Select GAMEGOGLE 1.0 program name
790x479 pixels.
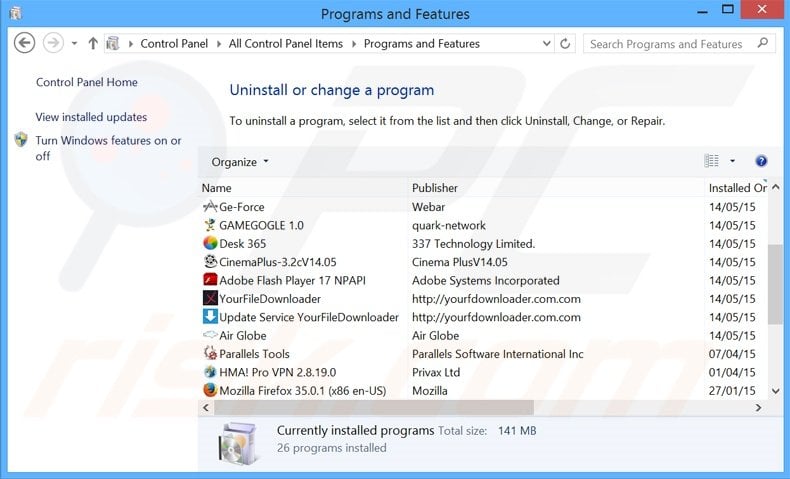coord(261,225)
